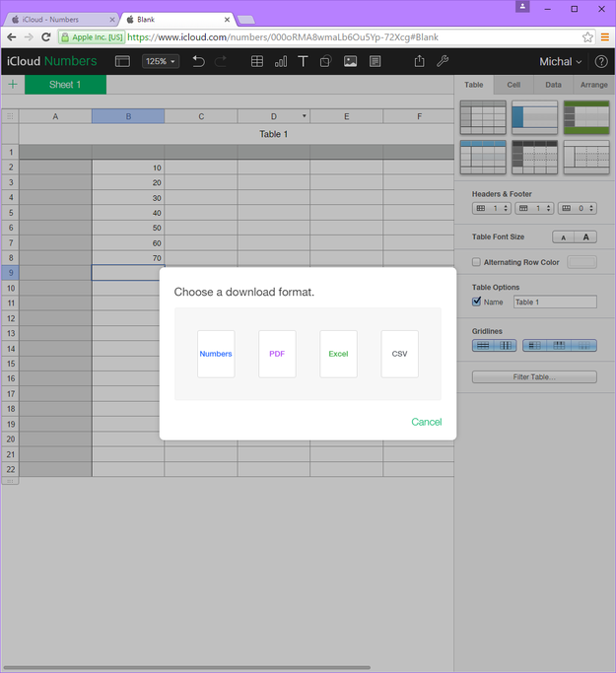This screenshot has height=673, width=616.
Task: Add a text box with T icon
Action: 303,61
